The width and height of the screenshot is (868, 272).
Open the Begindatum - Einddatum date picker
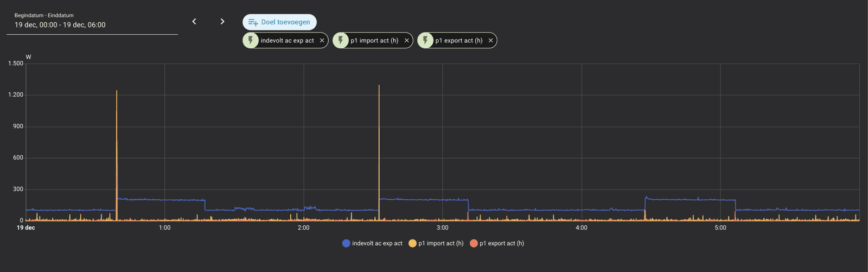92,24
